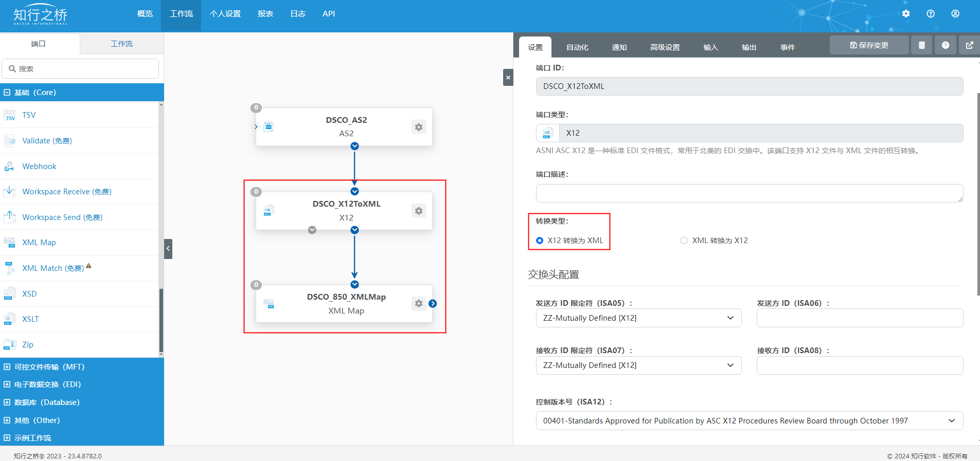Image resolution: width=980 pixels, height=461 pixels.
Task: Switch sidebar to 端口 tab
Action: click(39, 44)
